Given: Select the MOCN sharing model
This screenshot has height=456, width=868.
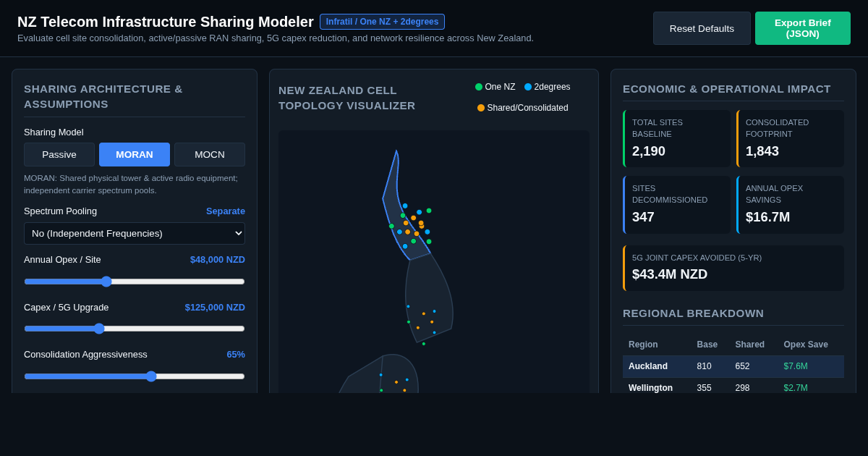Looking at the screenshot, I should (x=210, y=154).
